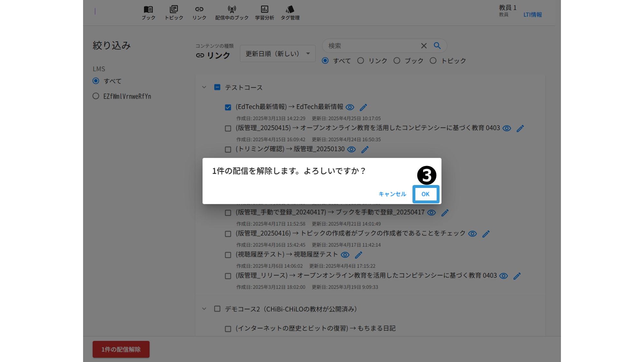The height and width of the screenshot is (362, 644).
Task: Open the 更新日順（新しい）sort dropdown
Action: (277, 54)
